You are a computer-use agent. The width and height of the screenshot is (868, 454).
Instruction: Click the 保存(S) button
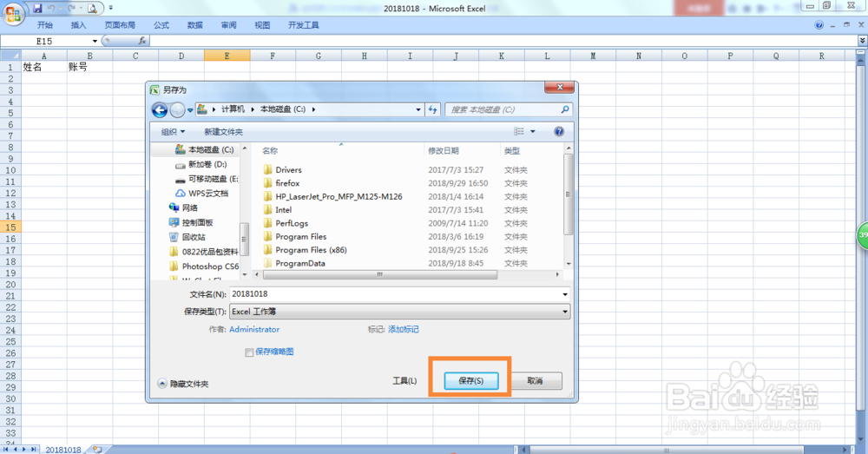coord(471,381)
